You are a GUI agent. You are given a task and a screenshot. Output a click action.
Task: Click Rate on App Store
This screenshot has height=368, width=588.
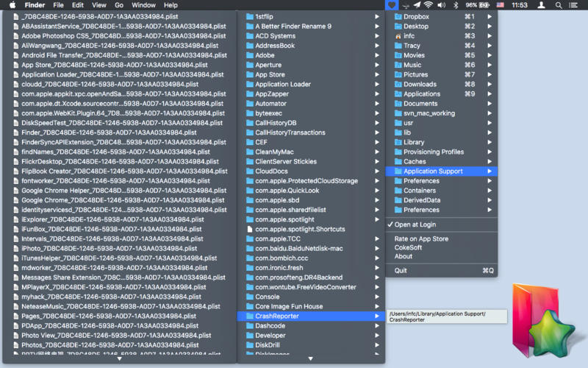point(421,239)
